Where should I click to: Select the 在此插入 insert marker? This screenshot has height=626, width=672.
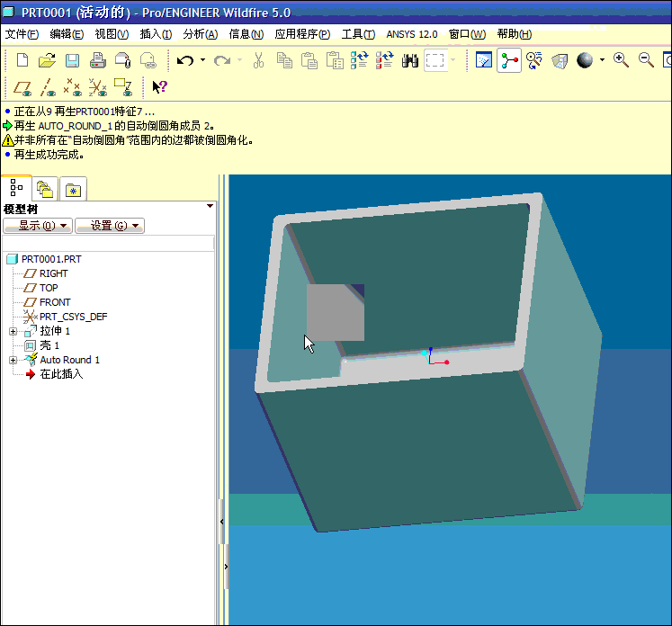(61, 374)
